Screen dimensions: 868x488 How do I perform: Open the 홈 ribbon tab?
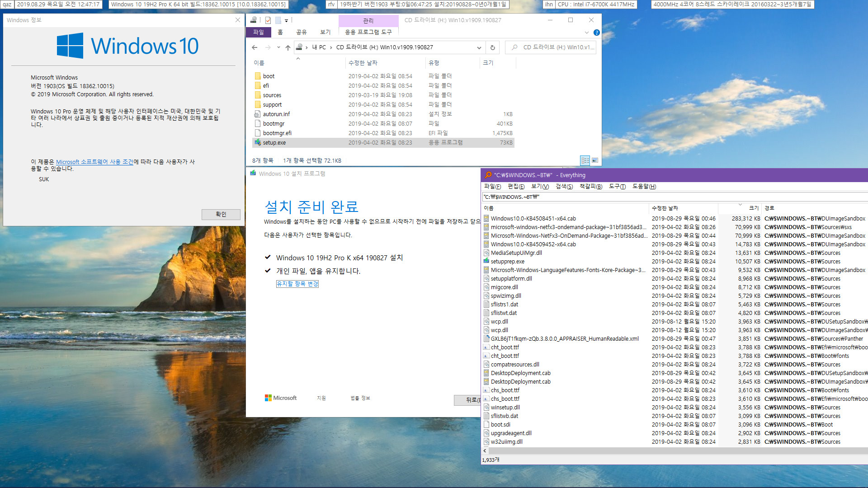tap(280, 32)
